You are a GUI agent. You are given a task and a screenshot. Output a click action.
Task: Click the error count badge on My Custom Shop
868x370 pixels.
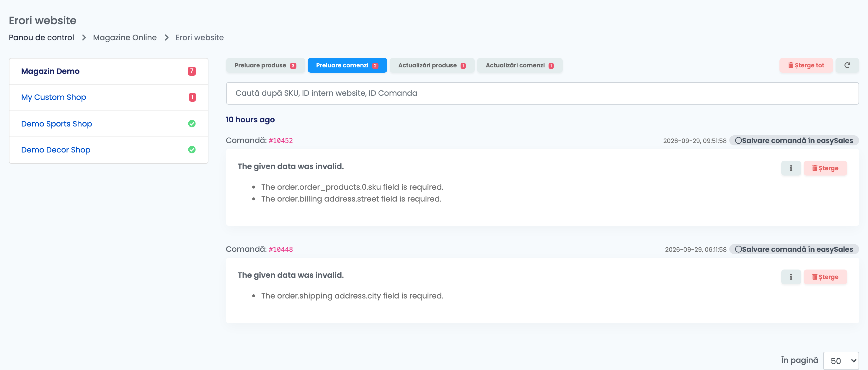[192, 97]
